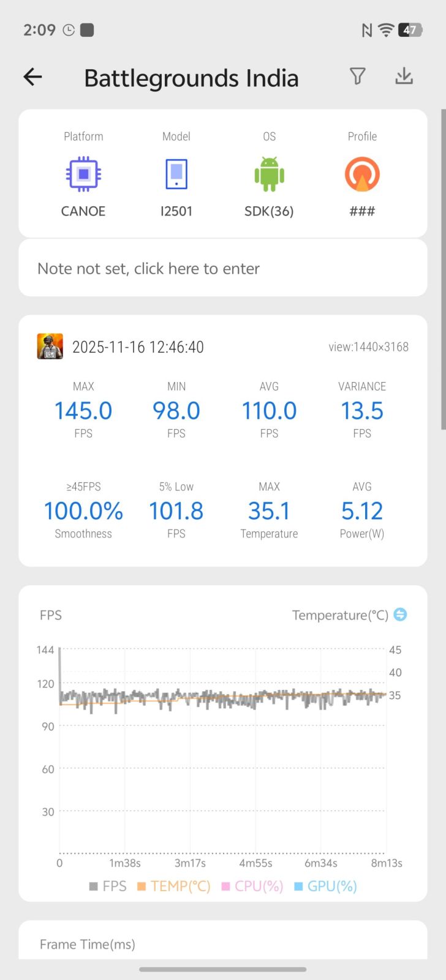The height and width of the screenshot is (980, 446).
Task: Tap the download report icon
Action: (404, 77)
